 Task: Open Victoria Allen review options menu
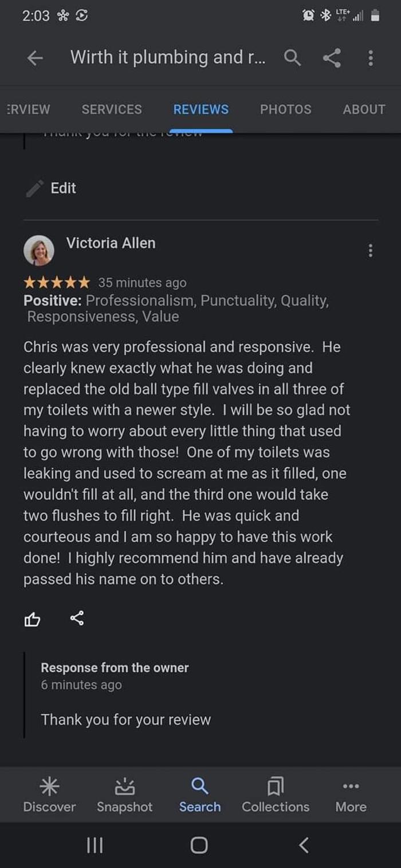(x=371, y=250)
